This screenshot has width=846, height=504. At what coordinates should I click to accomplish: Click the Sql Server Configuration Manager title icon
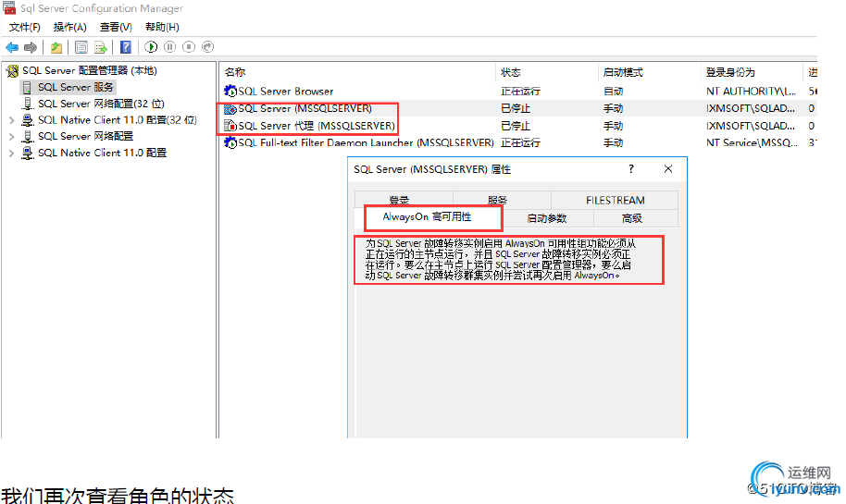click(9, 8)
